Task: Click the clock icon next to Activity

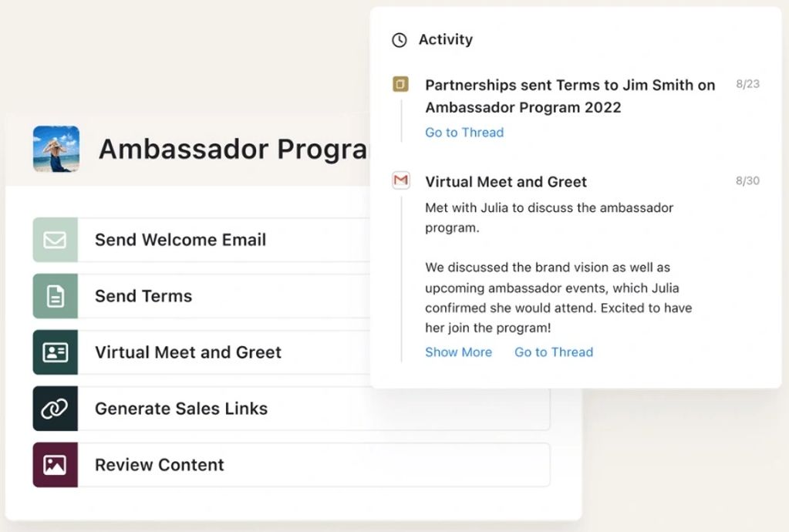Action: coord(400,40)
